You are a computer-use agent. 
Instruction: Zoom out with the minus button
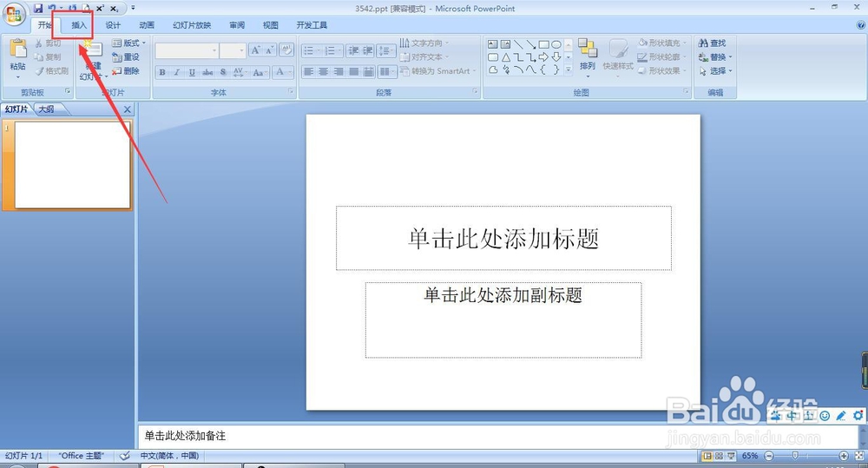click(x=769, y=456)
